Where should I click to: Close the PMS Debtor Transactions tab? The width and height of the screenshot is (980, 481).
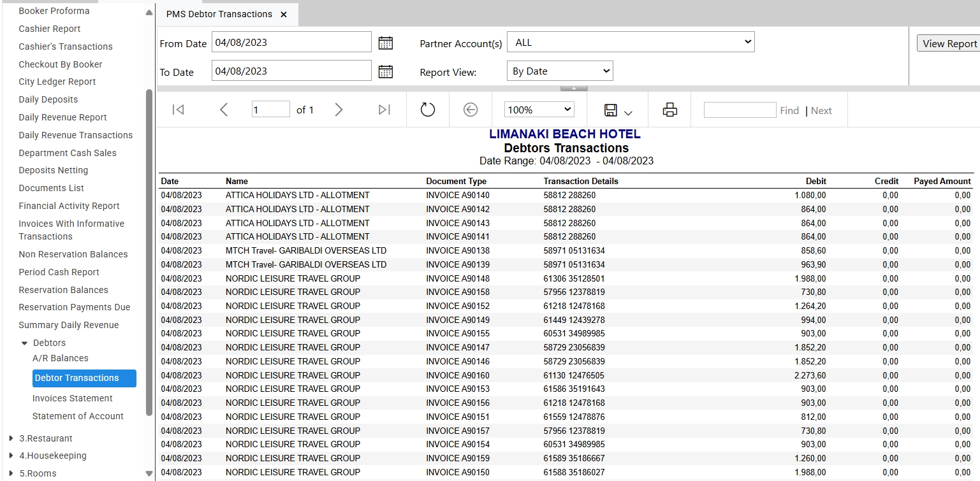point(284,14)
